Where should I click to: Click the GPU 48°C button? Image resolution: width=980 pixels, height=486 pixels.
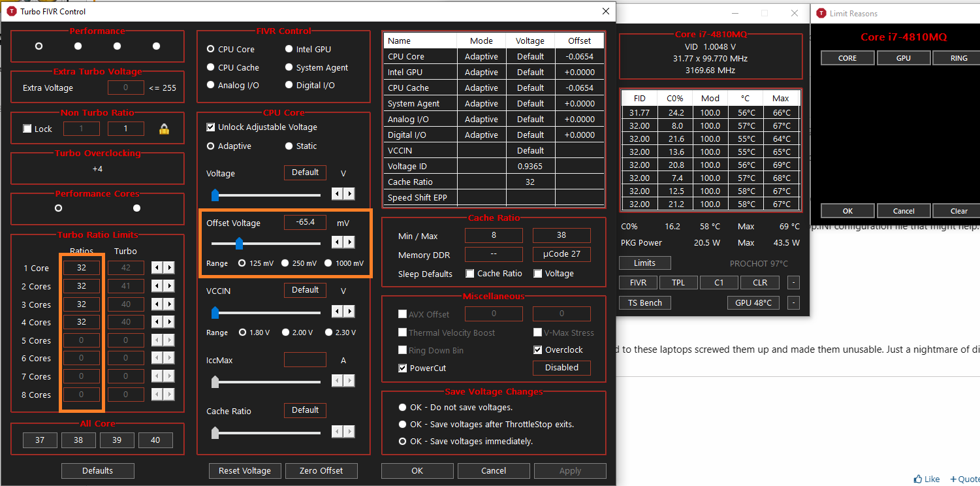(x=753, y=302)
